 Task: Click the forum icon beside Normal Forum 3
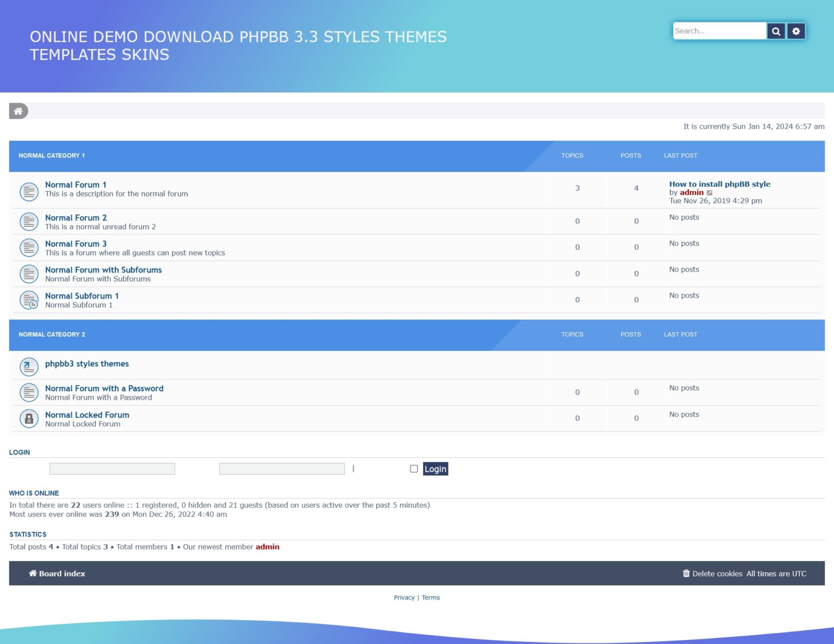pos(29,247)
